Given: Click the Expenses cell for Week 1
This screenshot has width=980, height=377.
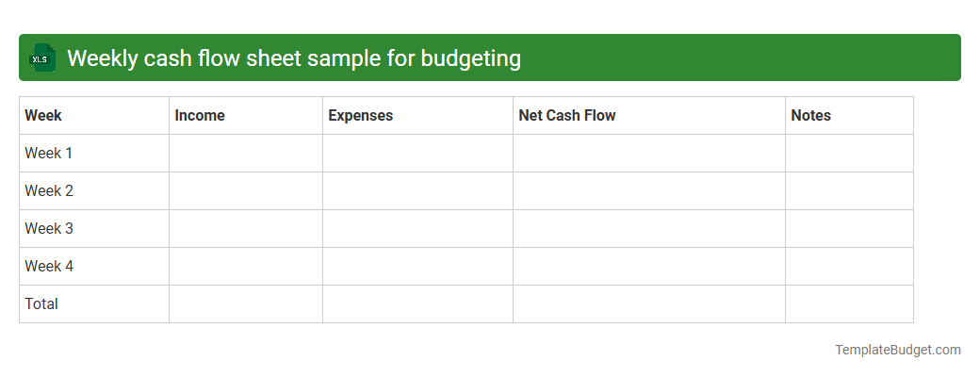Looking at the screenshot, I should pos(417,154).
